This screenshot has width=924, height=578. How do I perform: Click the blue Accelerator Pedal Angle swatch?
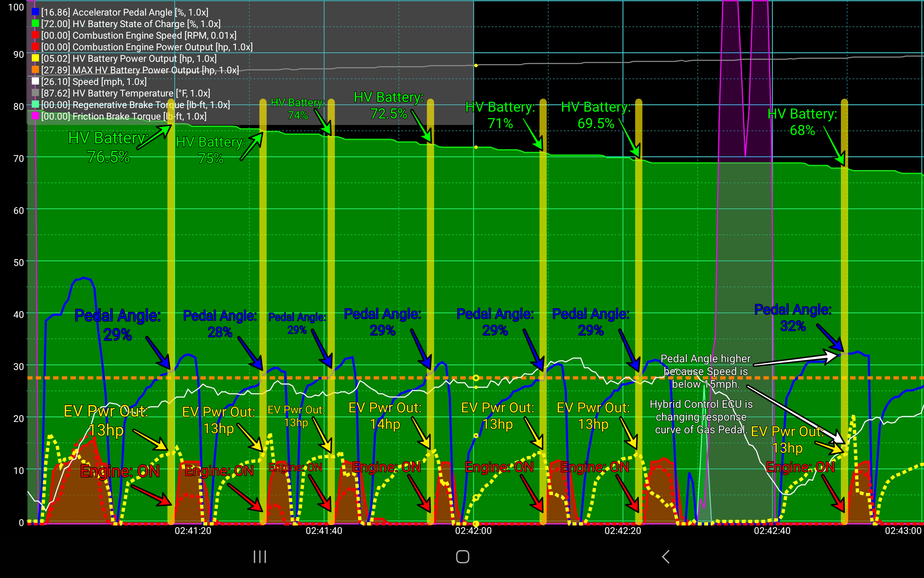coord(35,12)
